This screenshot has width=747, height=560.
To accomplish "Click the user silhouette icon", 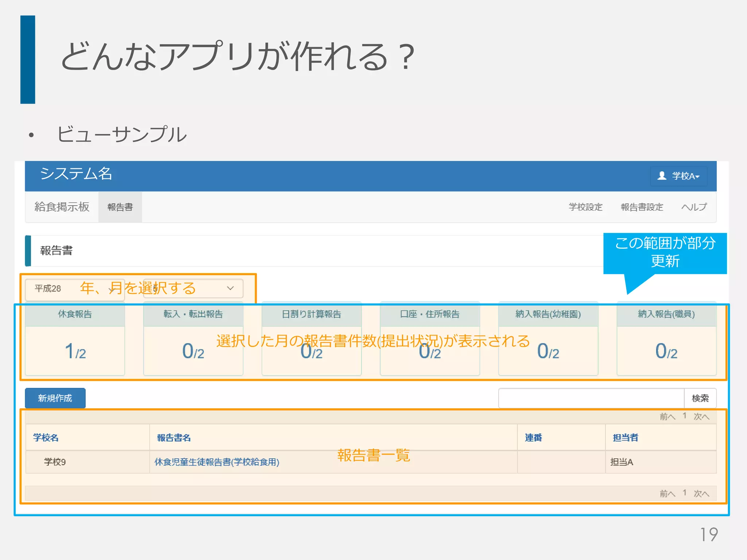I will point(662,176).
